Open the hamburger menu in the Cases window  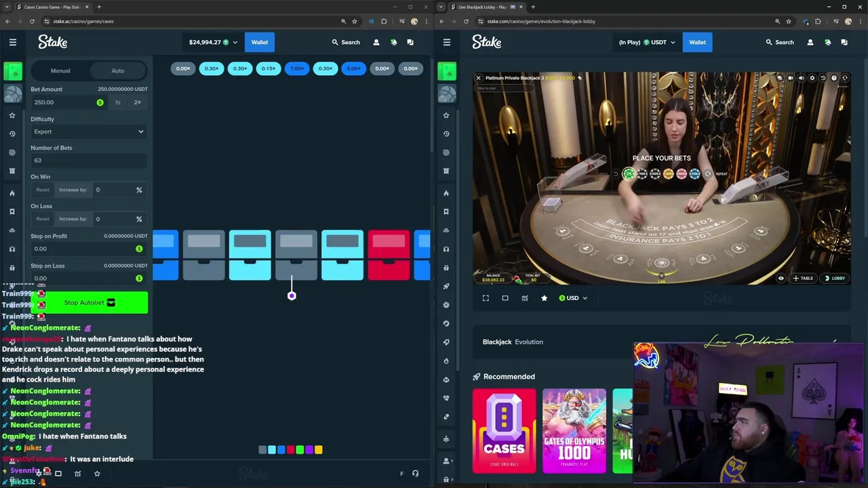click(12, 42)
